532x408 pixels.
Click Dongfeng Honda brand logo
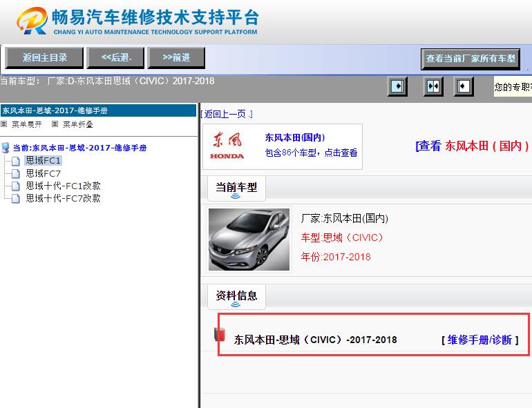tap(227, 146)
